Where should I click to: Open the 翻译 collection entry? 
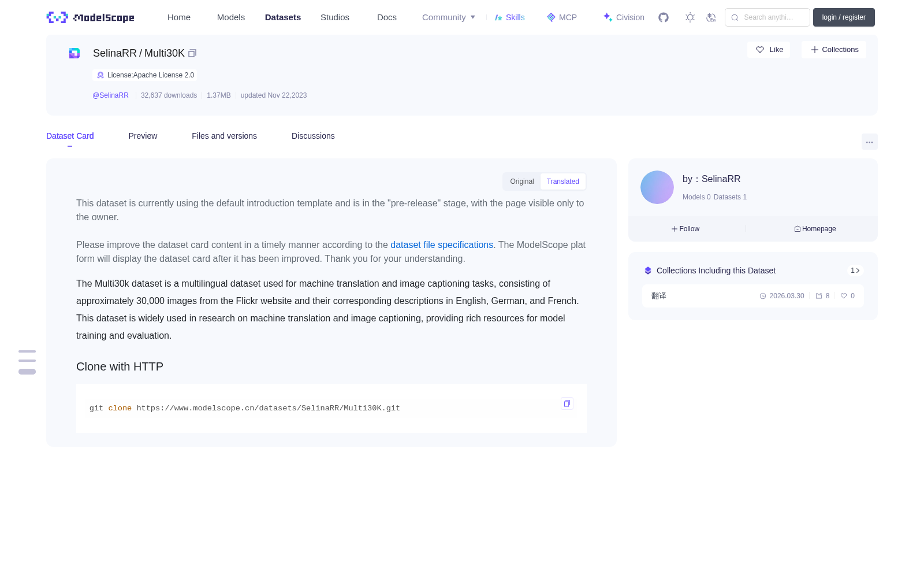(x=753, y=296)
